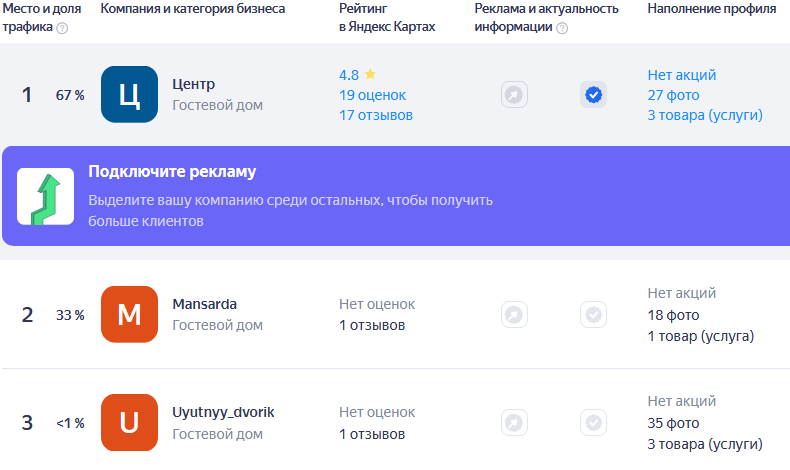Screen dimensions: 790x470
Task: Click blue verified checkmark icon in Центр row
Action: (594, 95)
